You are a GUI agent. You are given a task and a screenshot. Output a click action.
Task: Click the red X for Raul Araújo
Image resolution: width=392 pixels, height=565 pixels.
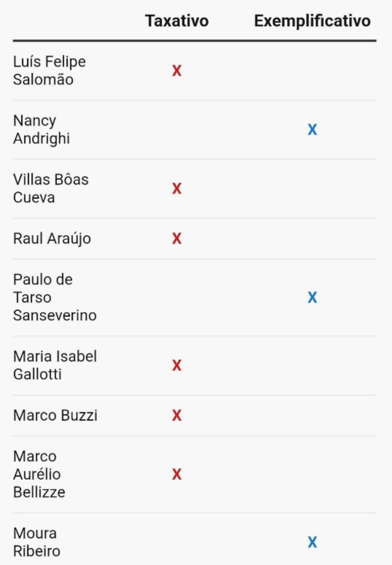tap(177, 239)
